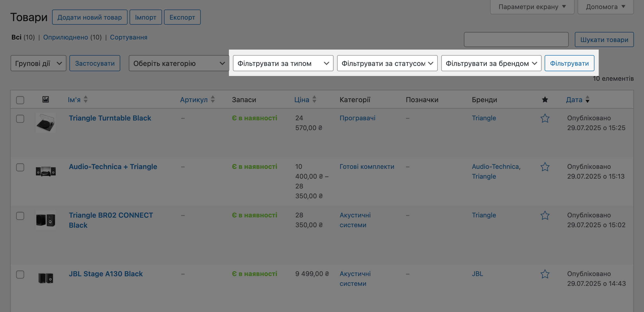Mark Triangle Turntable Black as featured star

tap(545, 118)
